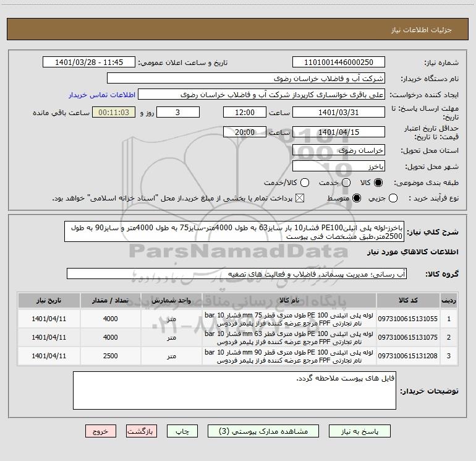The width and height of the screenshot is (476, 461).
Task: Select کالا radio button
Action: click(378, 183)
